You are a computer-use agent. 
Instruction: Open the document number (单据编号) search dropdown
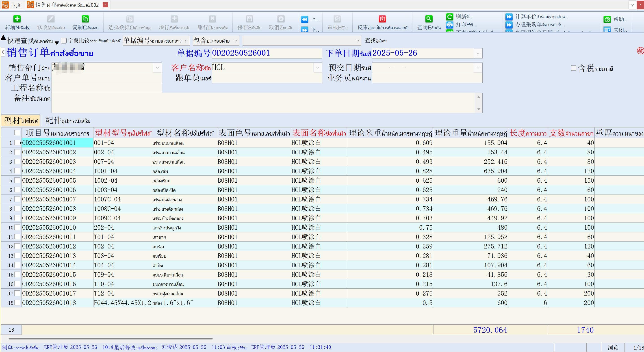[x=186, y=41]
